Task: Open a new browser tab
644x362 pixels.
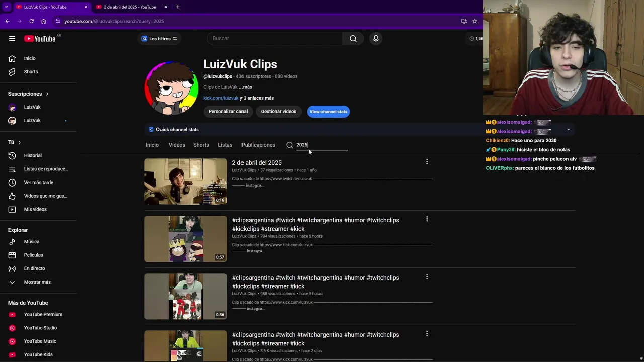Action: pyautogui.click(x=178, y=7)
